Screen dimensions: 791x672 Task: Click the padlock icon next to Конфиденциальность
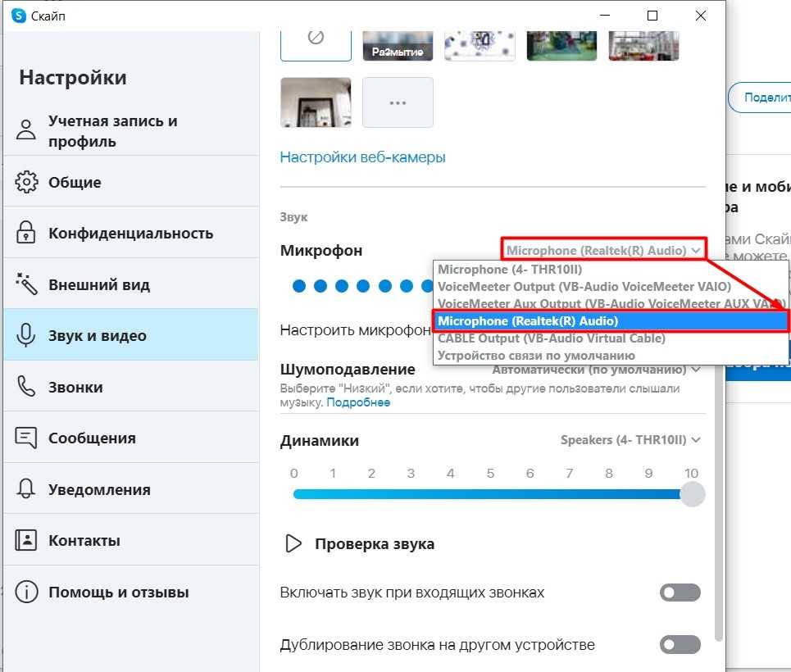25,233
